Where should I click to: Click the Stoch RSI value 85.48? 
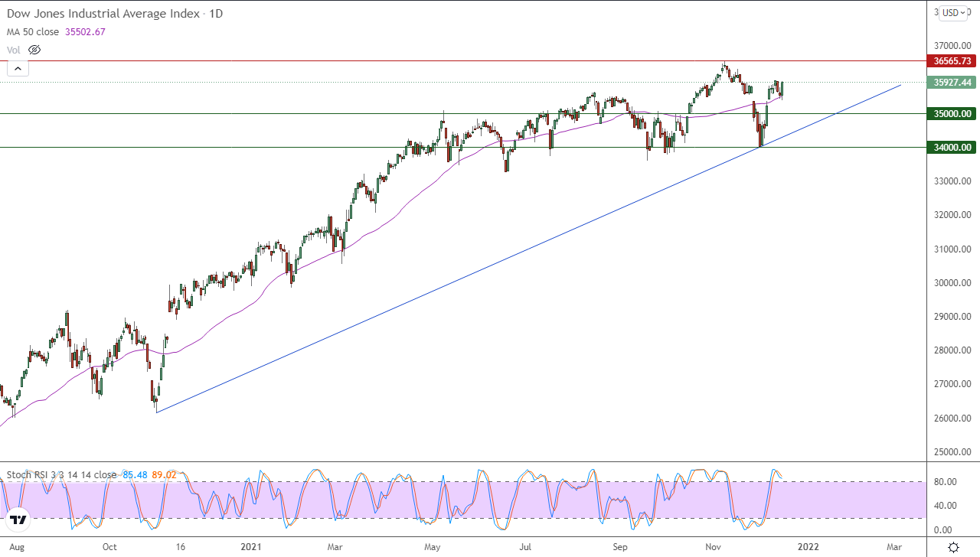134,475
